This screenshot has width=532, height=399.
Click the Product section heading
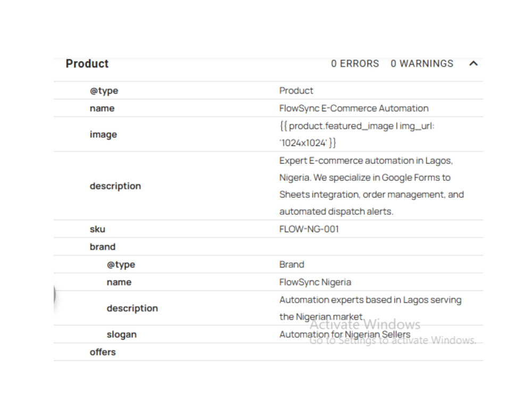pos(87,63)
